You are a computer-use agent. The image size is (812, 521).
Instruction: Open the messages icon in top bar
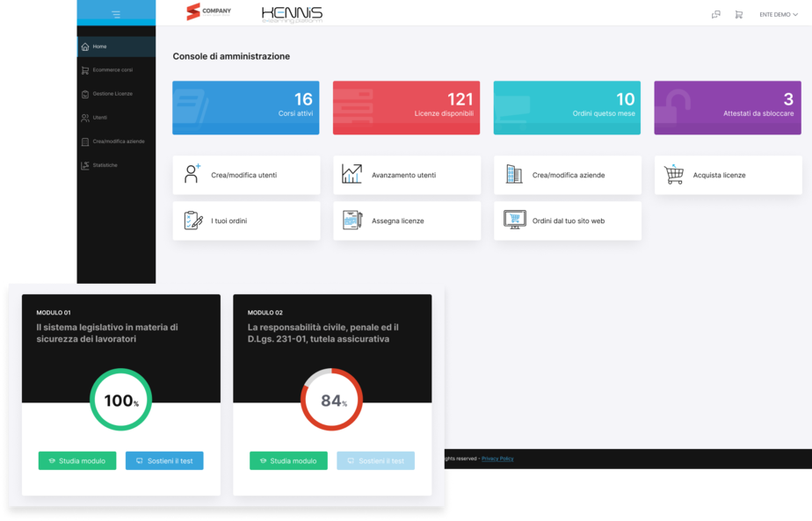715,14
